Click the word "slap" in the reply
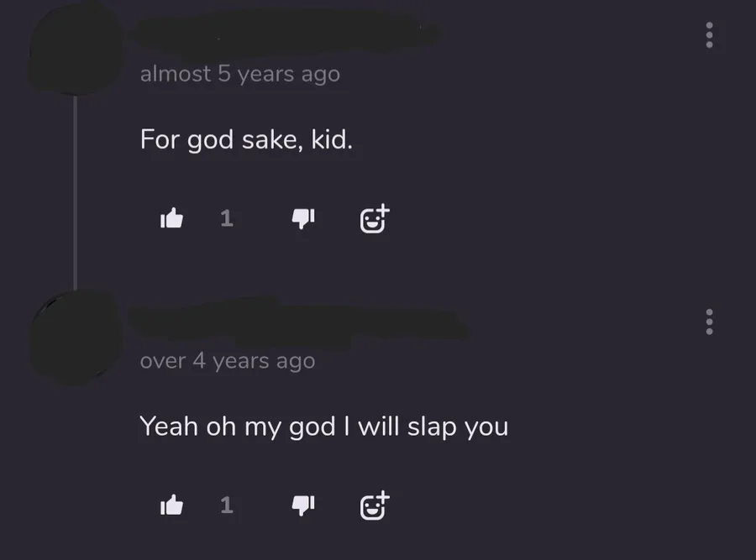 [432, 427]
